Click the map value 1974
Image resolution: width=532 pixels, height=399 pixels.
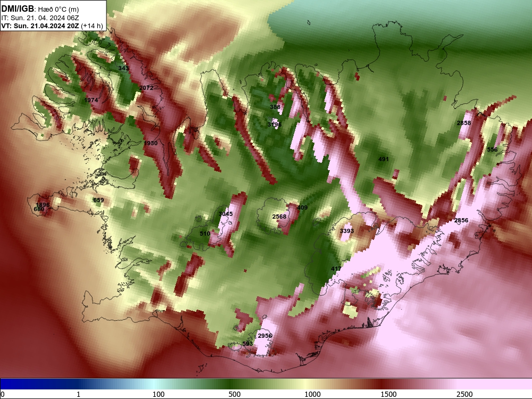coord(91,100)
